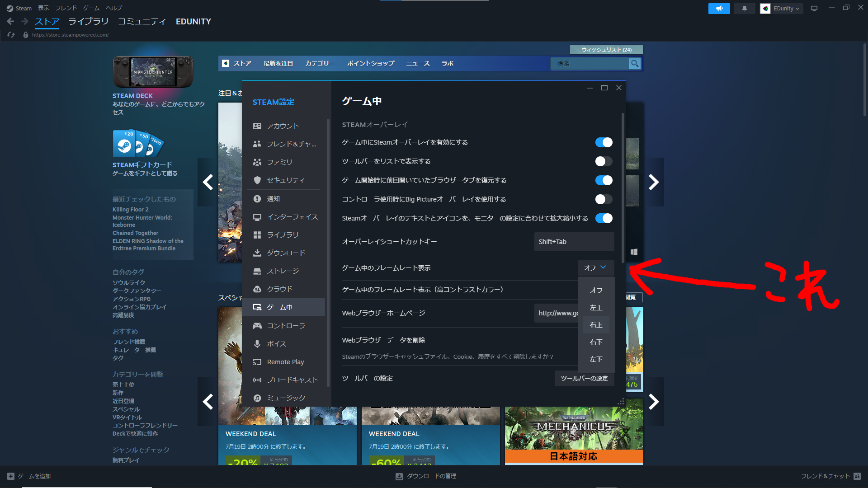Disable the Steam overlay in-game toggle
868x488 pixels.
tap(604, 142)
